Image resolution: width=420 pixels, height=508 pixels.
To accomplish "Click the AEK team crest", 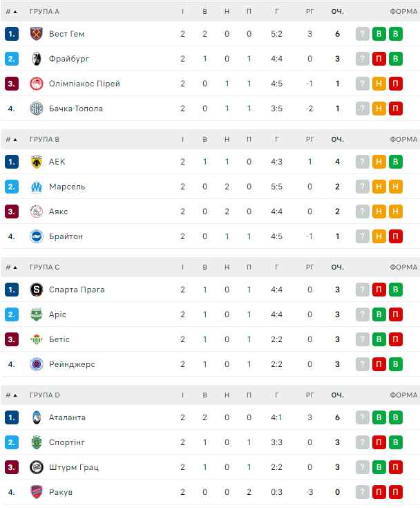I will click(37, 162).
